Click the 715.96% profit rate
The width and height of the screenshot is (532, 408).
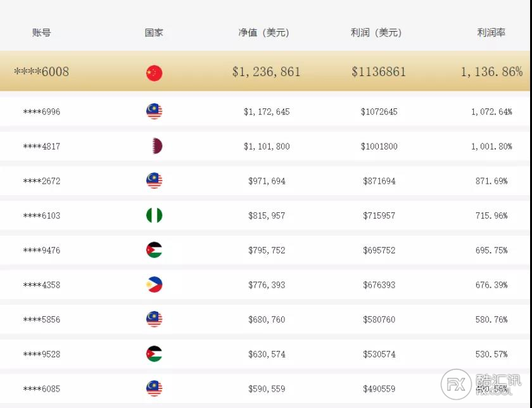click(x=491, y=215)
